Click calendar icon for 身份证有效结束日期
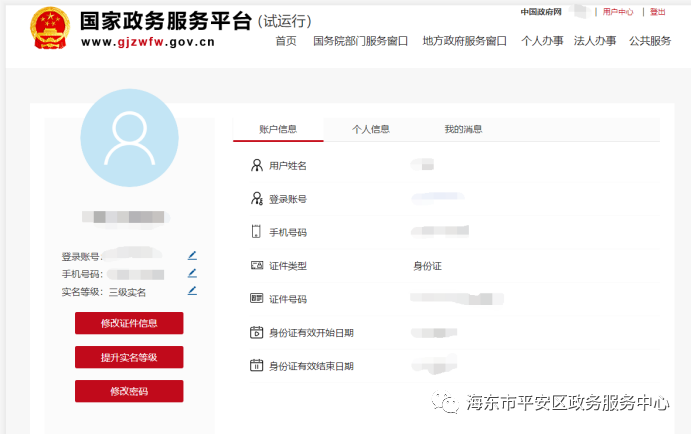The height and width of the screenshot is (434, 692). pos(256,366)
